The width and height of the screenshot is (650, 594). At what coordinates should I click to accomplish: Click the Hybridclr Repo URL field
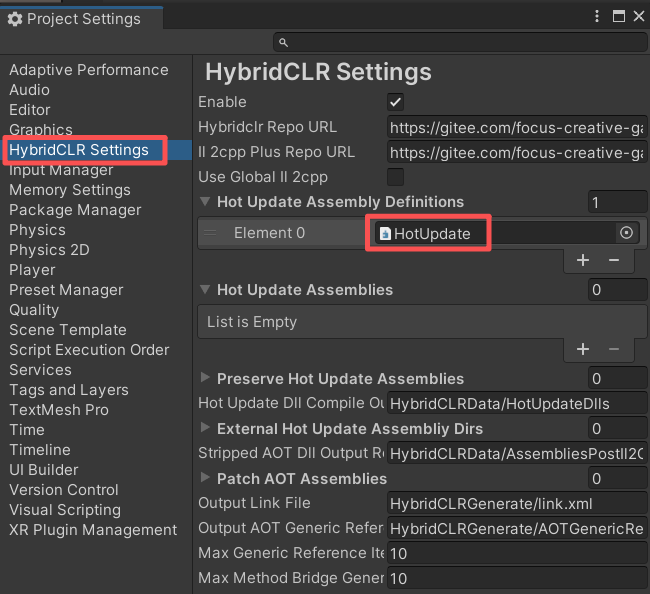[515, 128]
